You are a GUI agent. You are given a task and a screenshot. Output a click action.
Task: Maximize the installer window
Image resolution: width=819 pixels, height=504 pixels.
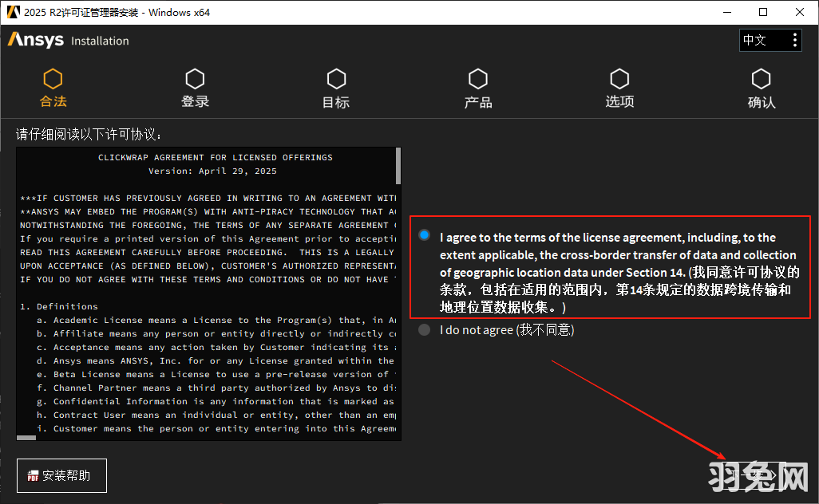pos(763,12)
